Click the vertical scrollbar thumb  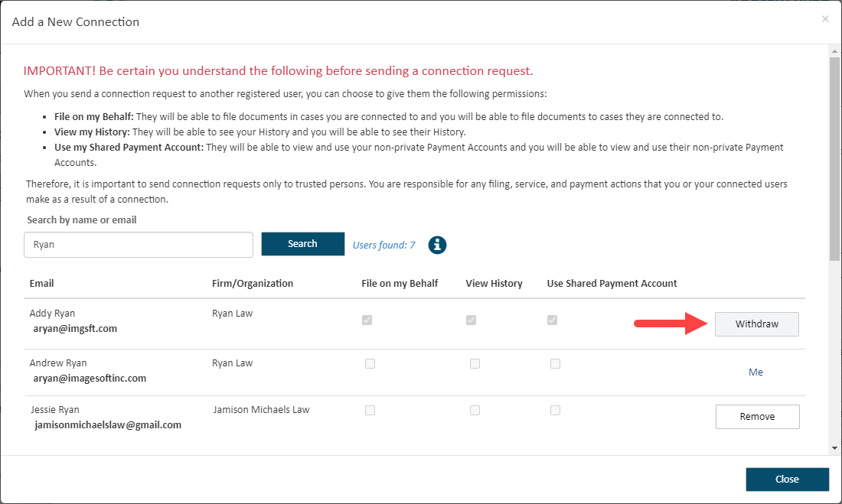834,159
